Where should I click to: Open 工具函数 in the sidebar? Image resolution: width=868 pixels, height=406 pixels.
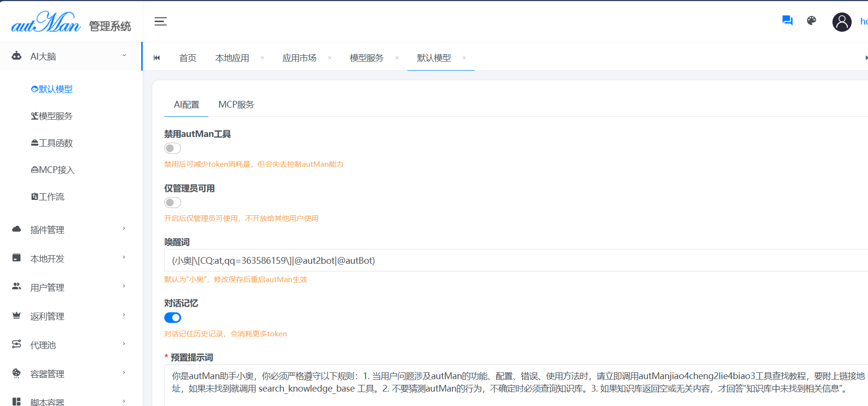52,143
